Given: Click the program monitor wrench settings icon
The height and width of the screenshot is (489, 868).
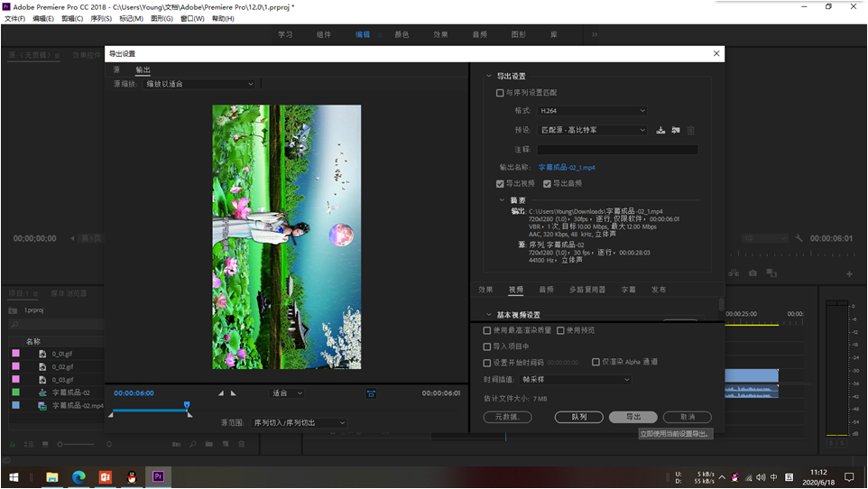Looking at the screenshot, I should click(x=799, y=238).
